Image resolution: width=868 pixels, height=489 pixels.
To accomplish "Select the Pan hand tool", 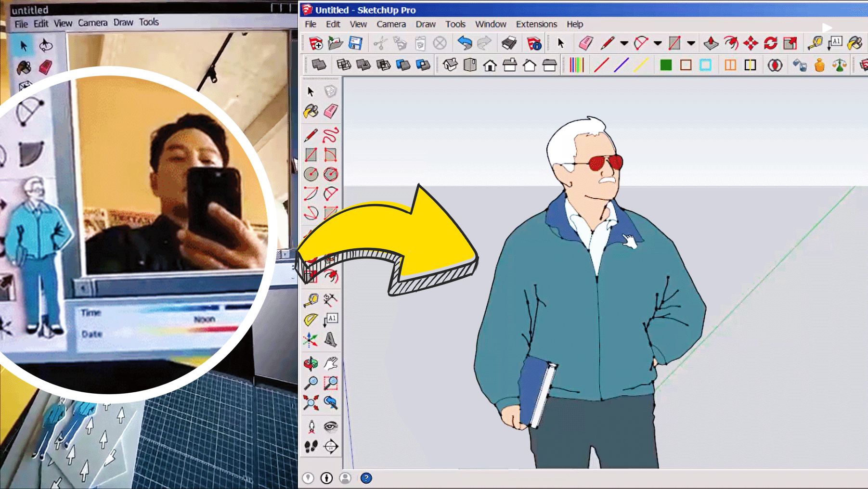I will (x=331, y=363).
